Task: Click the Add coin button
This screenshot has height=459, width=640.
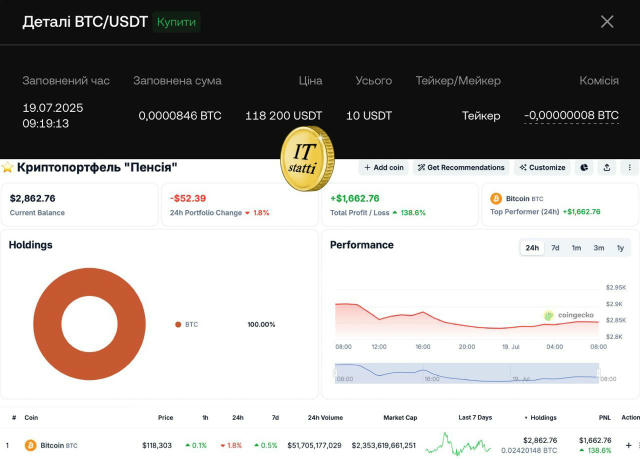Action: (384, 167)
